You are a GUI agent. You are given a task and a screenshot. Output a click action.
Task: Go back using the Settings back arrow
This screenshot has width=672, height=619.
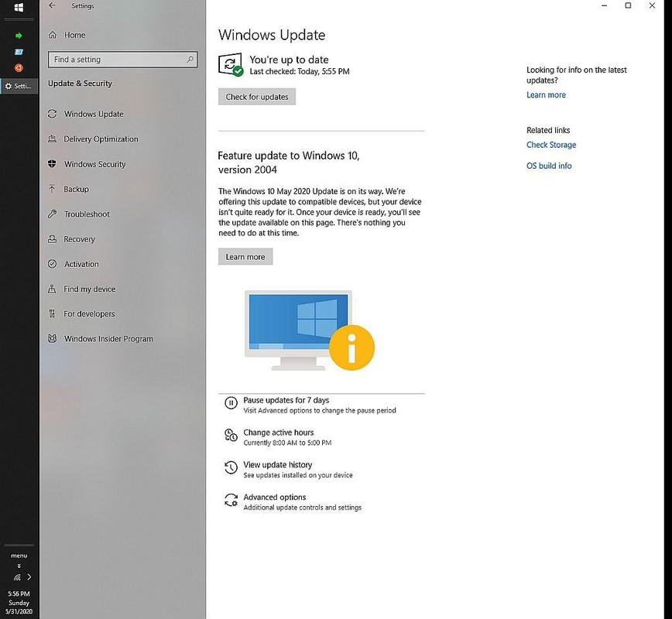[x=52, y=5]
